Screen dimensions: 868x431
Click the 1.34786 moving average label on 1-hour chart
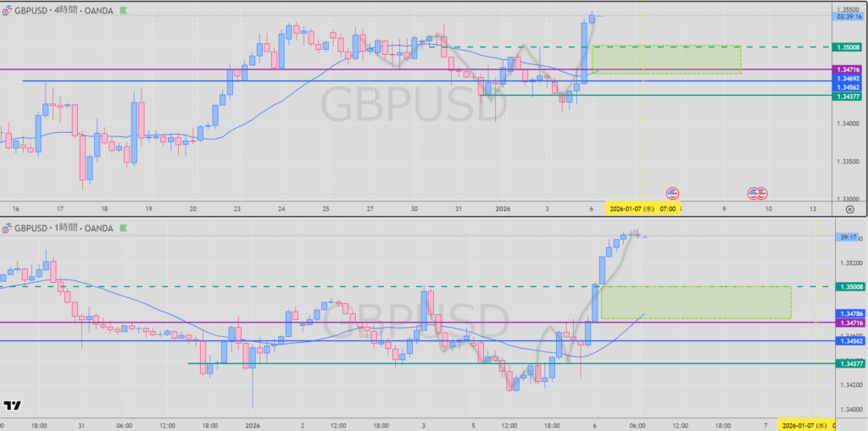point(849,313)
